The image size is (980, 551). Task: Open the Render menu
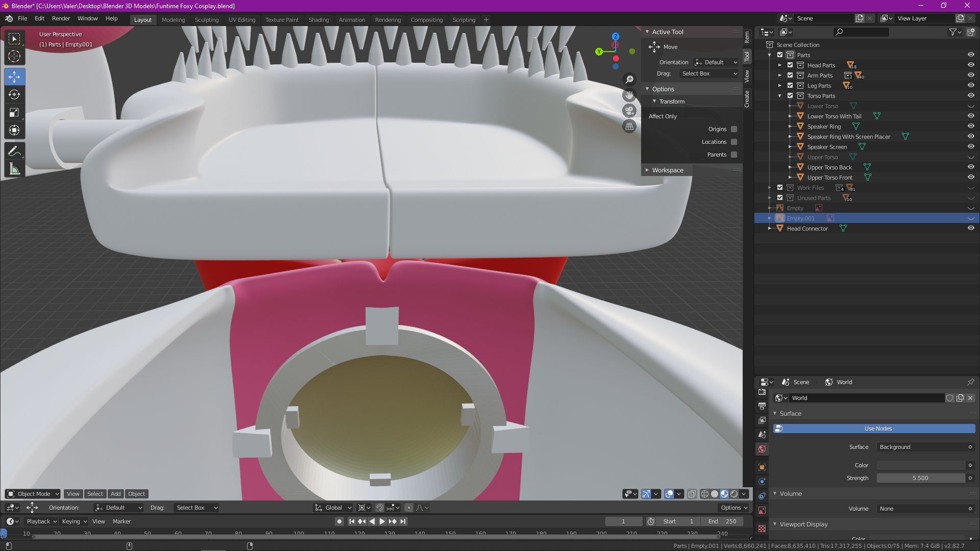click(x=61, y=18)
